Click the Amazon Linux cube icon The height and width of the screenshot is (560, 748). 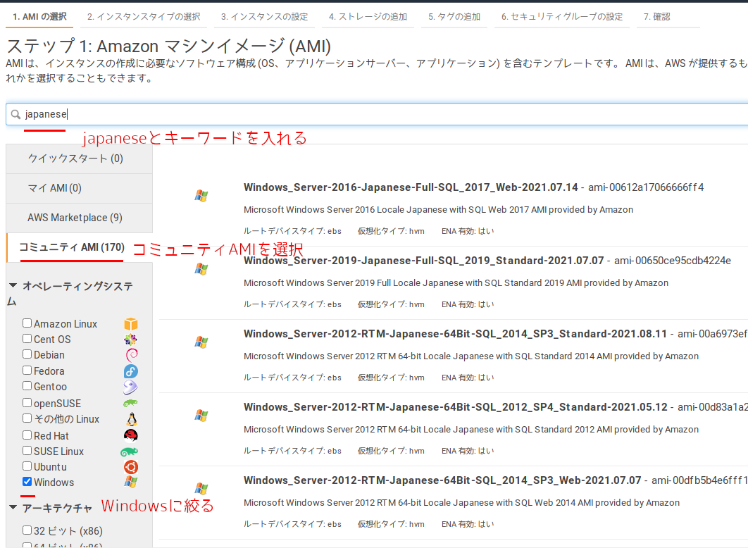(130, 323)
